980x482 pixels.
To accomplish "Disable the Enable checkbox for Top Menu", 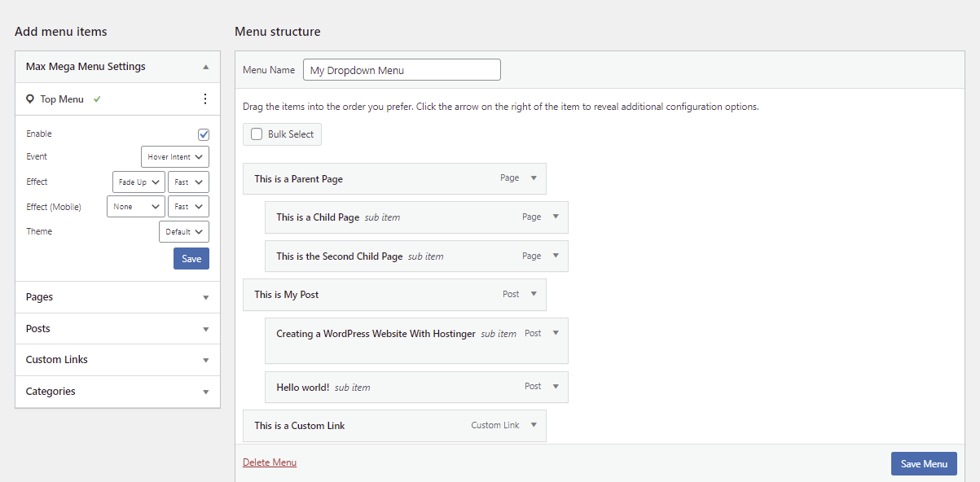I will point(204,134).
